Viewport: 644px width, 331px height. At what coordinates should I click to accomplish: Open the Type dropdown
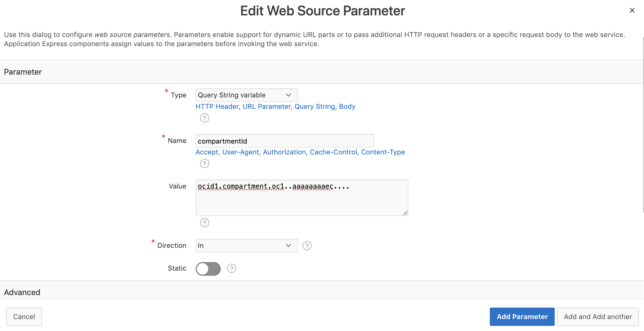pos(246,95)
